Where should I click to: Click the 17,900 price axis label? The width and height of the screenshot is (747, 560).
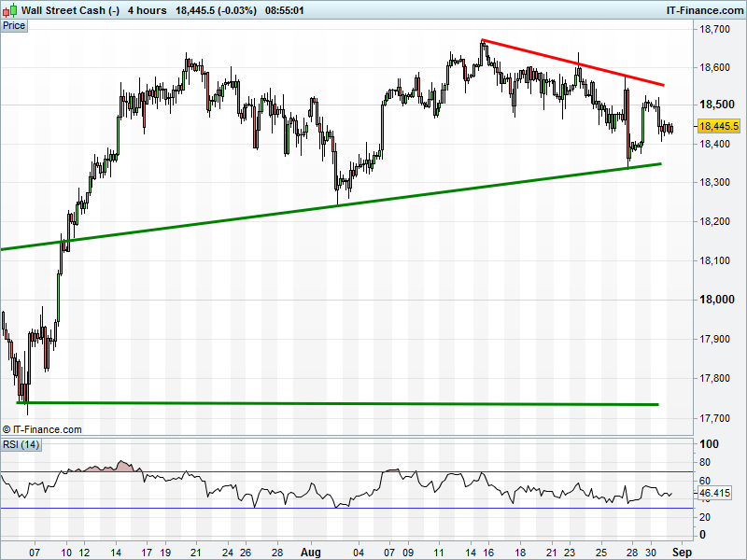714,339
